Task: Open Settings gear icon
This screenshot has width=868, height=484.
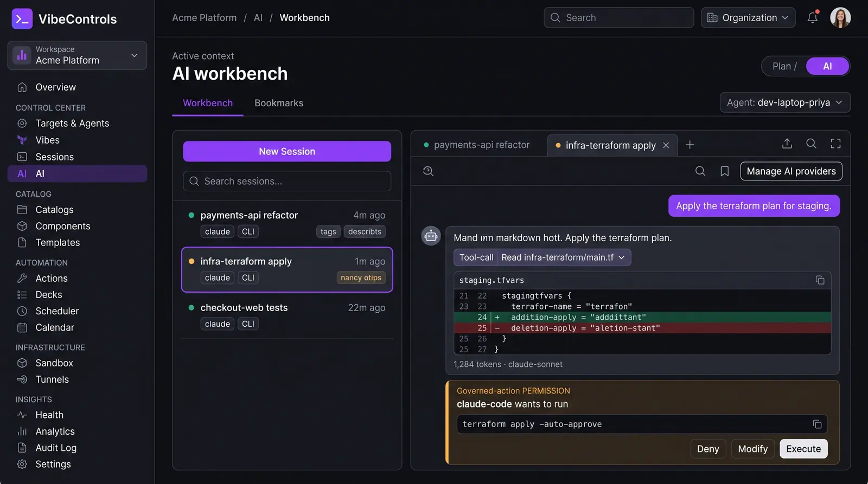Action: pos(22,464)
